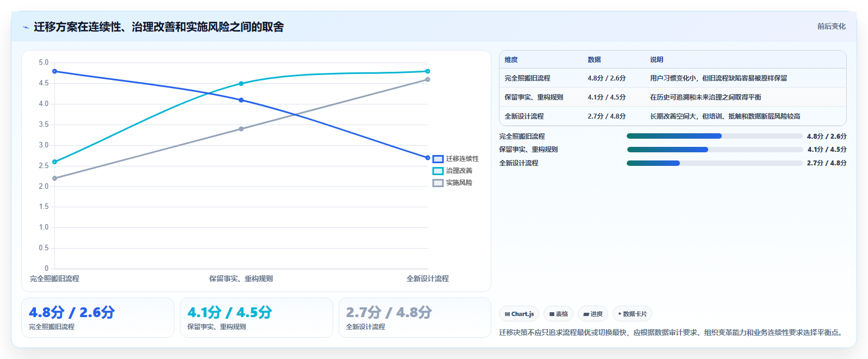The width and height of the screenshot is (868, 359).
Task: Toggle the 治理改善 legend swatch
Action: (x=438, y=171)
